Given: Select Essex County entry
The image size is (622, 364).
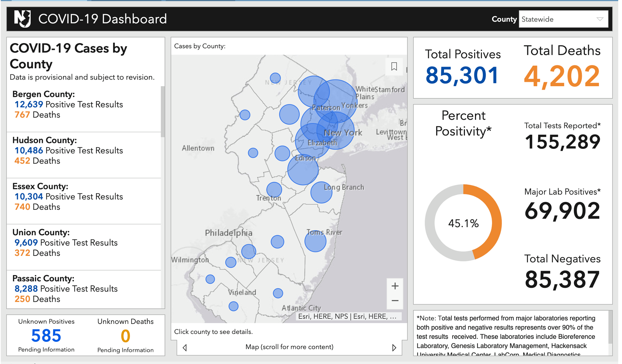Looking at the screenshot, I should point(84,201).
